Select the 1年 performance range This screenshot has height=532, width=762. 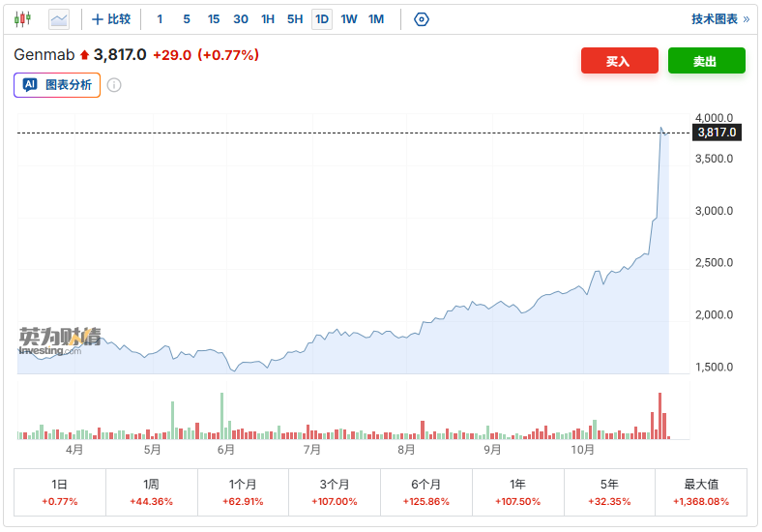[x=518, y=492]
